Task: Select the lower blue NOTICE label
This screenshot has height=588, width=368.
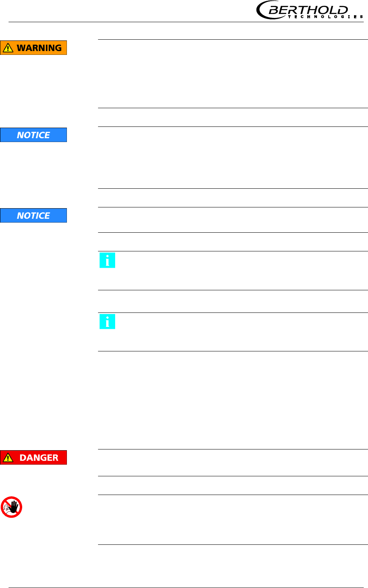Action: coord(33,216)
